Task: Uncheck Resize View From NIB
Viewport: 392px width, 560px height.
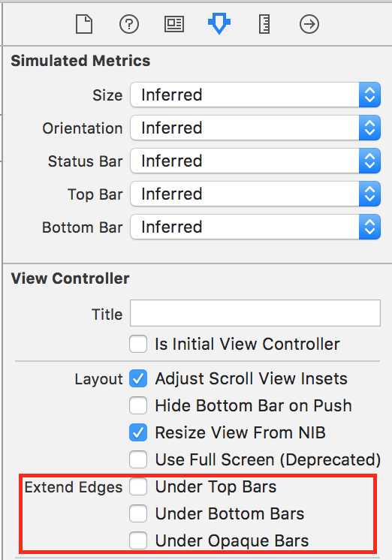Action: (x=138, y=432)
